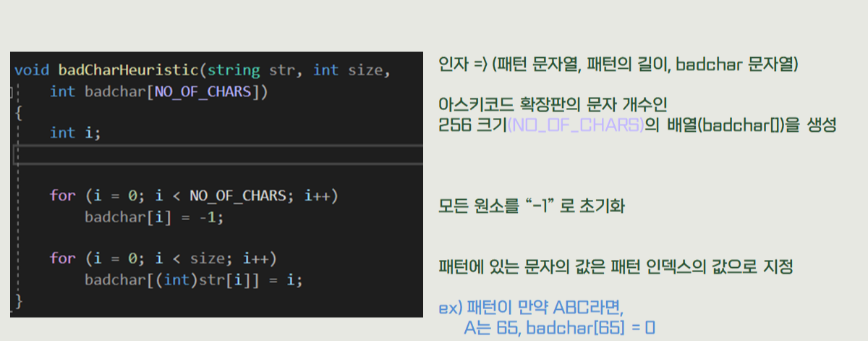Click the 'for (i = 0; i < NO_OF_CHARS; i++)' line
The image size is (868, 341).
195,195
